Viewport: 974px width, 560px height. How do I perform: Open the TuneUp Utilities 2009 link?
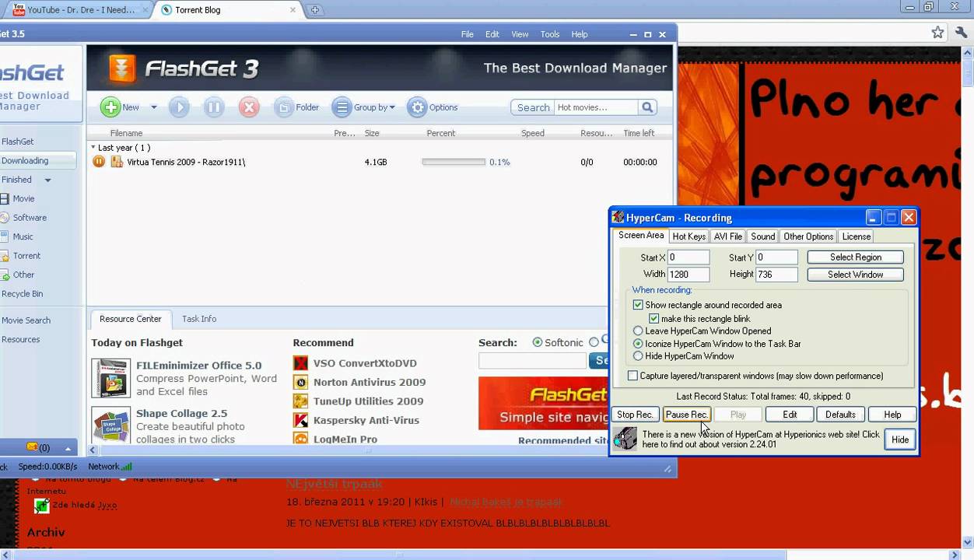[x=368, y=401]
